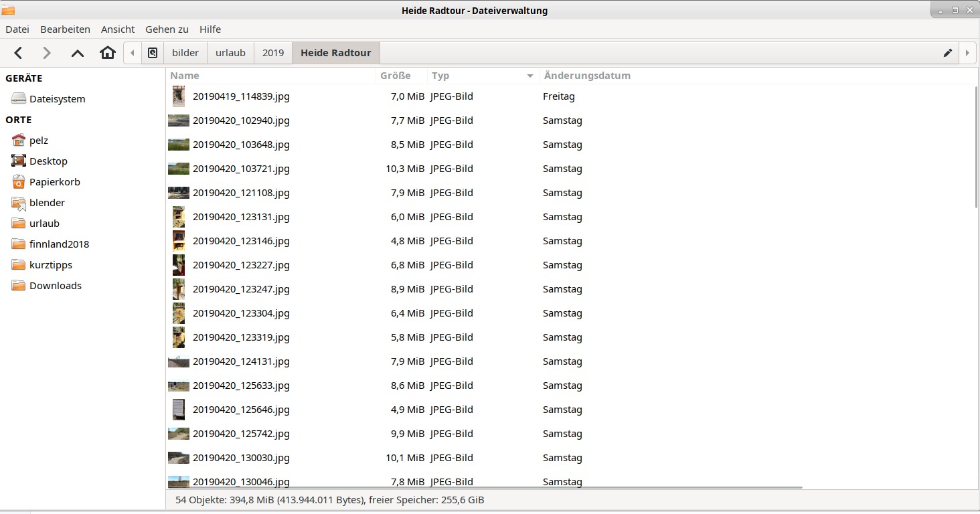This screenshot has width=980, height=514.
Task: Sort by Typ column with arrow indicator
Action: tap(483, 76)
